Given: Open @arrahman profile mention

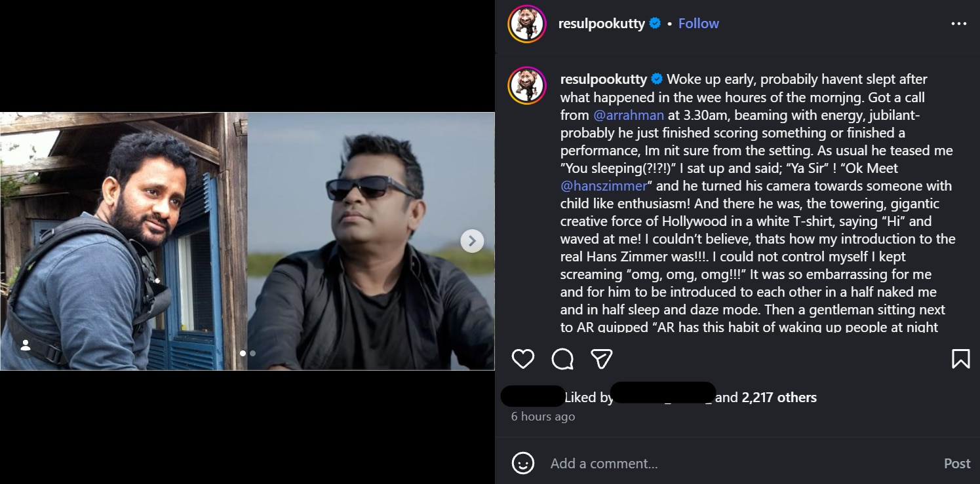Looking at the screenshot, I should (x=629, y=115).
